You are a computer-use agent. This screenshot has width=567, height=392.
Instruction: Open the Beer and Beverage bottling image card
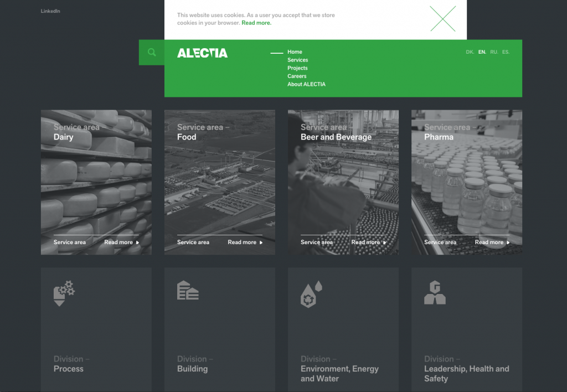pos(343,182)
